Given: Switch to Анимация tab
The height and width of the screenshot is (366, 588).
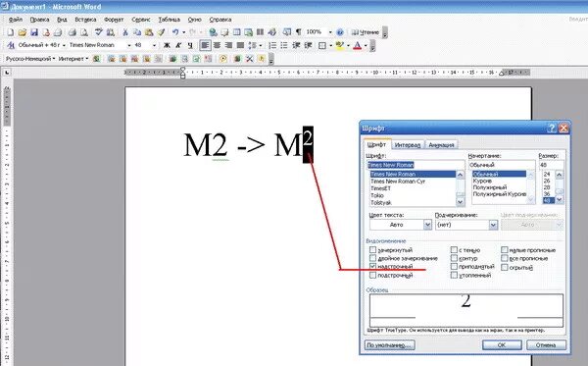Looking at the screenshot, I should click(441, 145).
